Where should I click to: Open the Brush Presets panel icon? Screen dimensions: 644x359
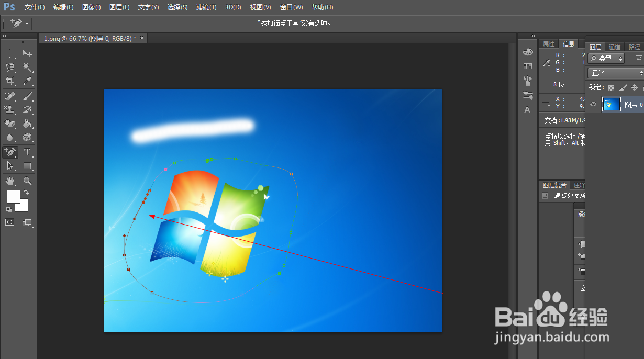[528, 81]
